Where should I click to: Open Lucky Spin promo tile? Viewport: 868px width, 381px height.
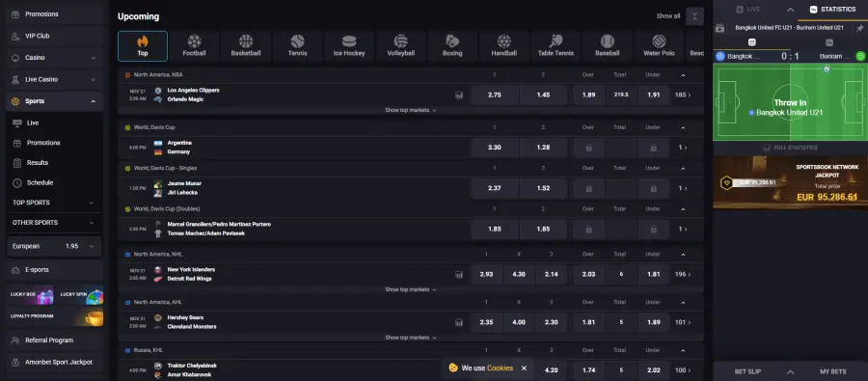tap(81, 294)
